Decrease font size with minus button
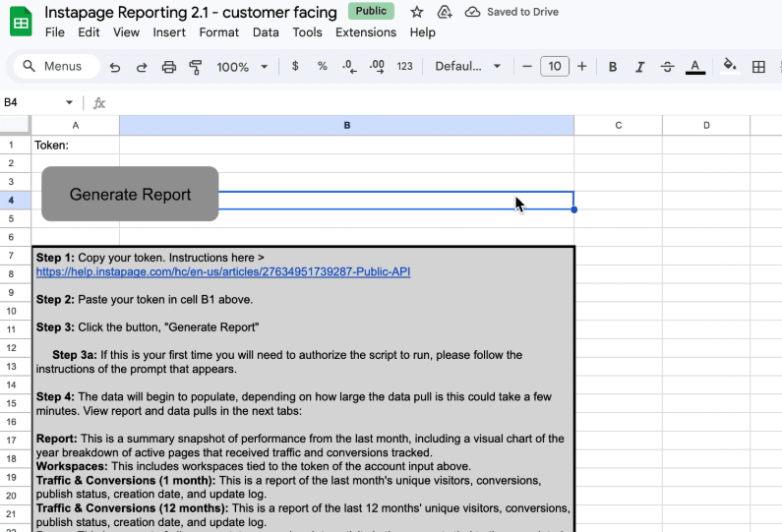 [526, 66]
